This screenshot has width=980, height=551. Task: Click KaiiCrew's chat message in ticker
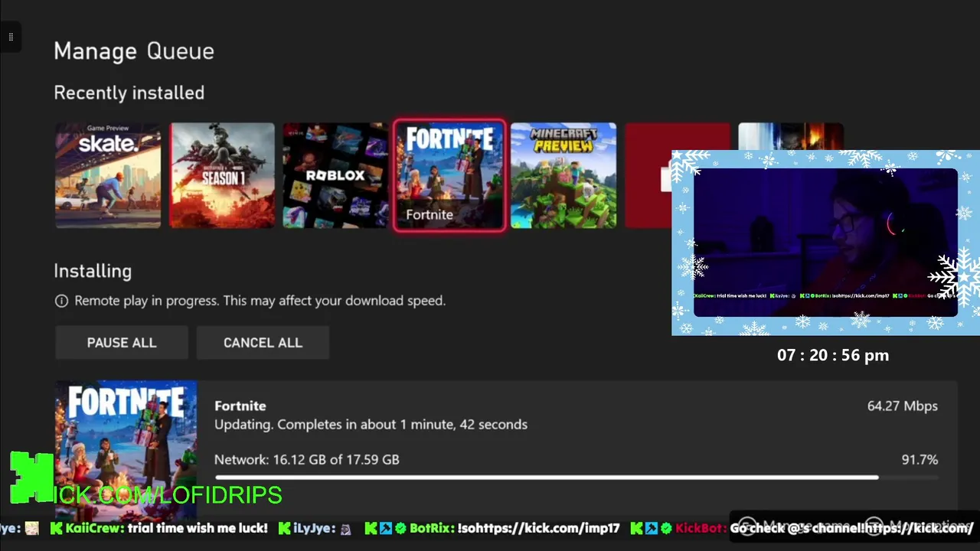tap(158, 528)
